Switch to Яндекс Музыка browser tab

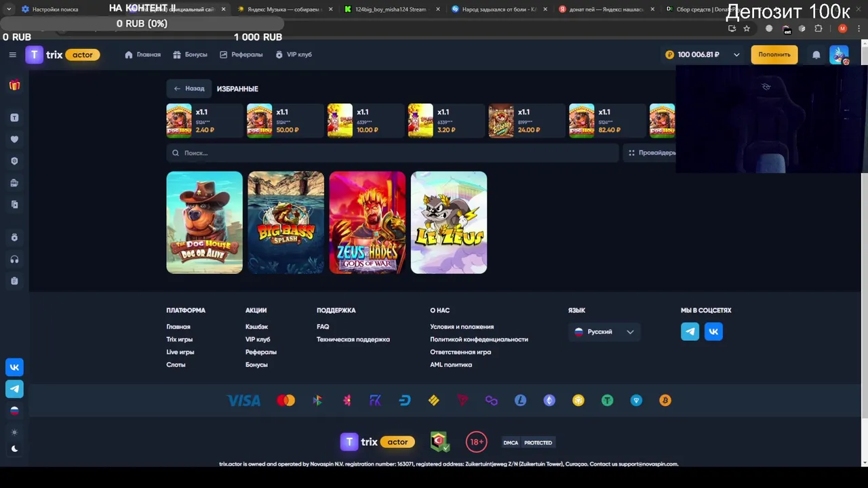(283, 9)
